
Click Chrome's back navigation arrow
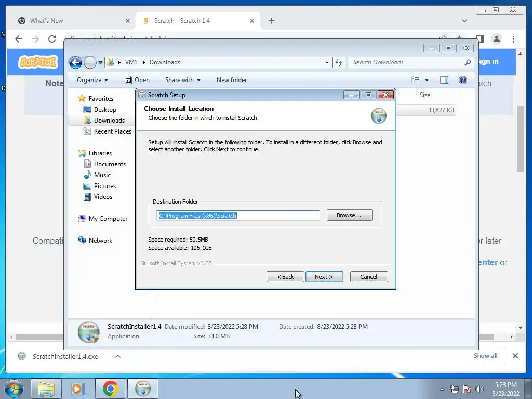[19, 39]
